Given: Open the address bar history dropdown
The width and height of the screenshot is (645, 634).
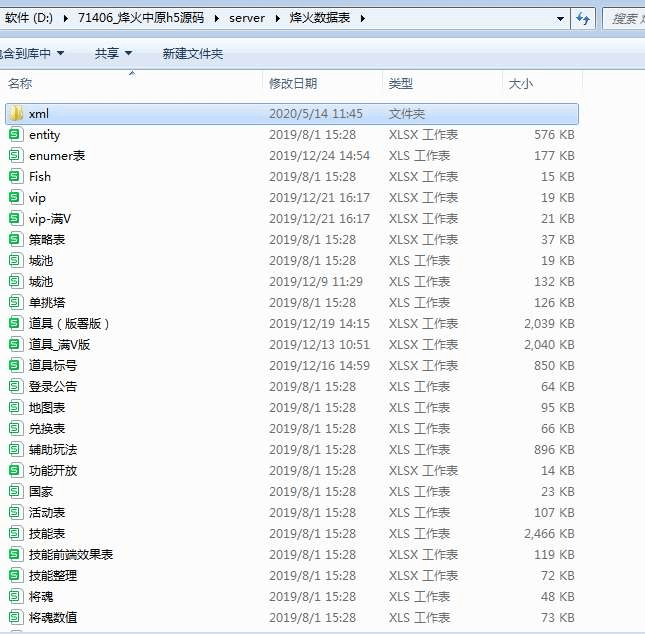Looking at the screenshot, I should tap(560, 19).
